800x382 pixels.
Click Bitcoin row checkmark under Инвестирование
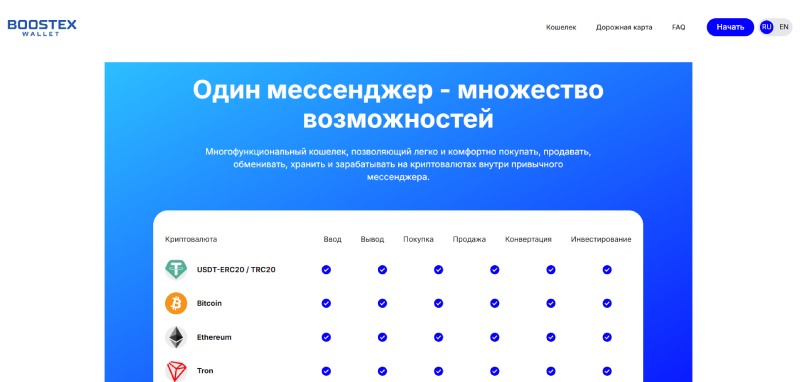pos(607,303)
